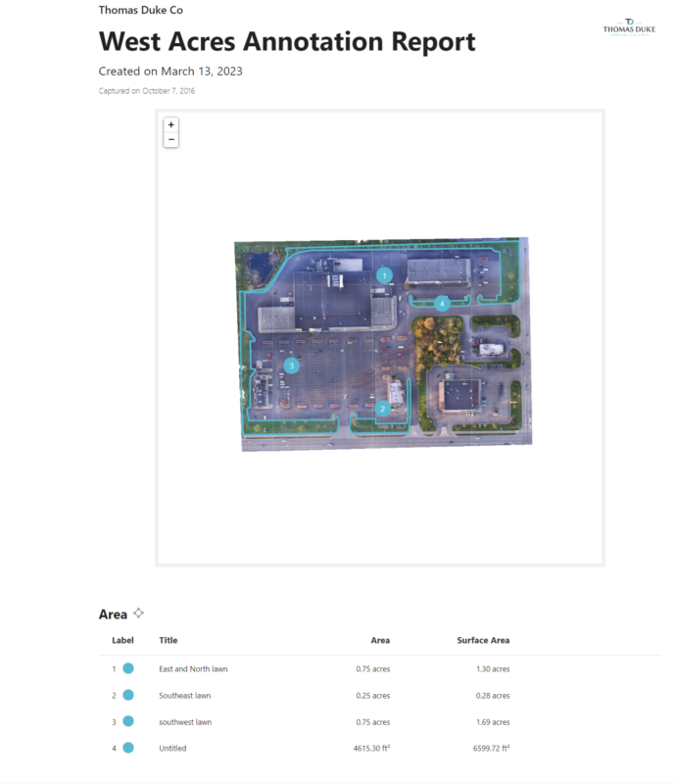Click the West Acres Annotation Report heading
Viewport: 677px width, 784px height.
tap(287, 42)
